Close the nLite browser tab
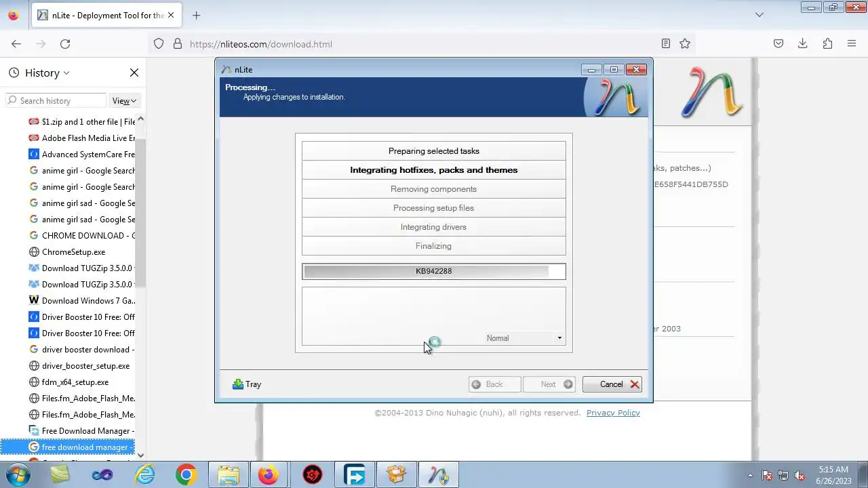 point(171,15)
